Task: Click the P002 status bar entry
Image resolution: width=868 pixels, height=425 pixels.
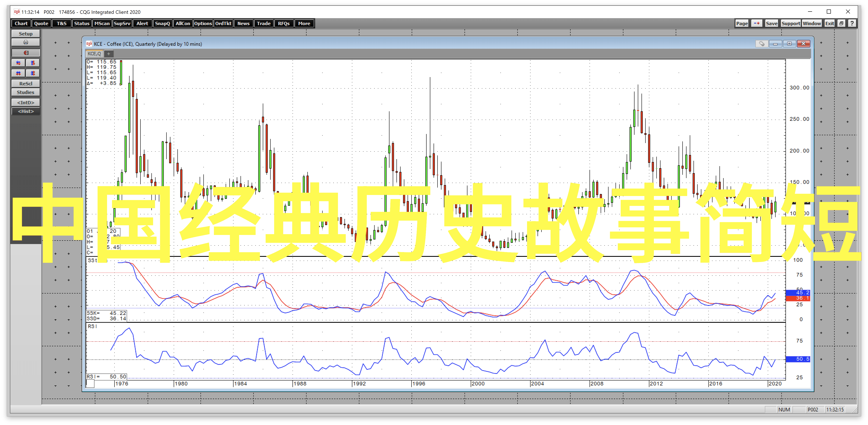Action: click(x=813, y=410)
